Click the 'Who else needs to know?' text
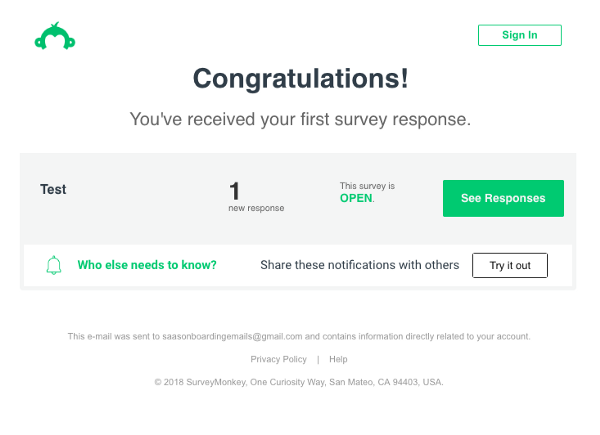 [x=147, y=265]
